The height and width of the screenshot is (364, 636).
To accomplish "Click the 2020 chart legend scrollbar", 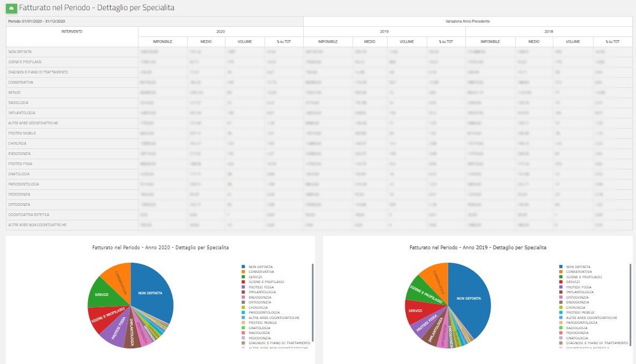I will [313, 303].
